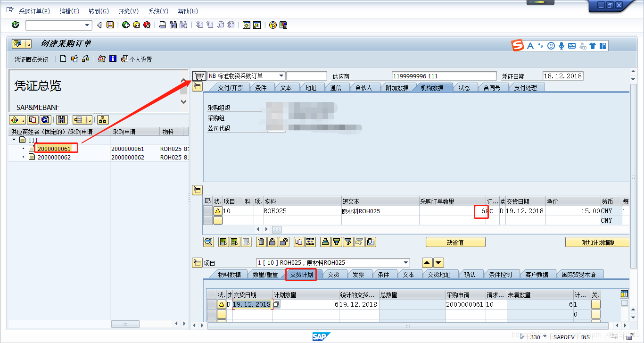The image size is (644, 343).
Task: Click the Customize local layout icon
Action: 283,25
